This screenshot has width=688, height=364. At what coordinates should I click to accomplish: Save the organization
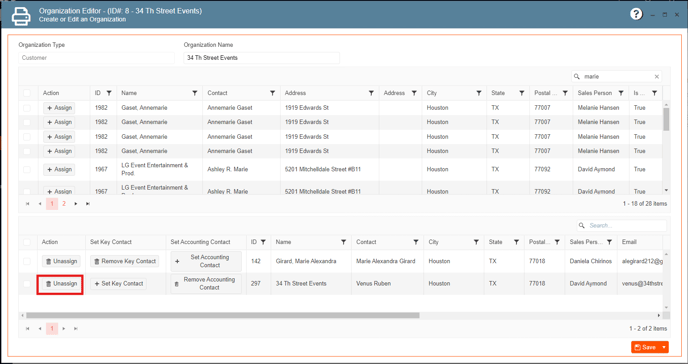tap(645, 347)
